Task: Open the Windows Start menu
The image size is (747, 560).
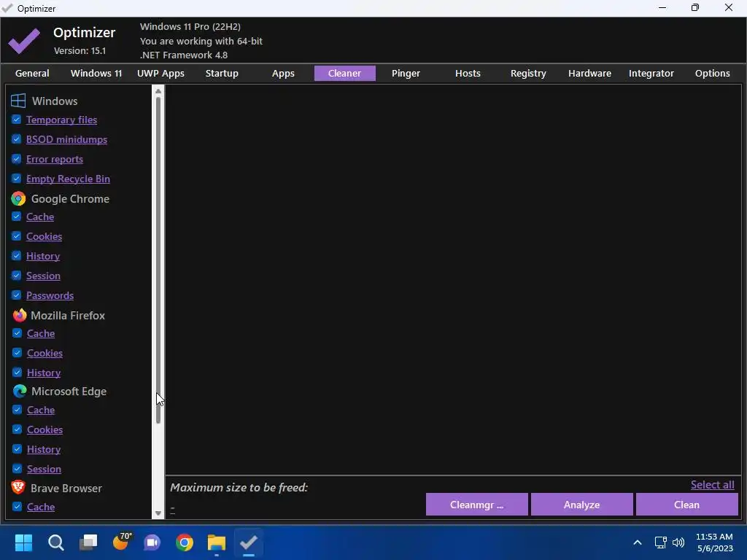Action: [23, 542]
